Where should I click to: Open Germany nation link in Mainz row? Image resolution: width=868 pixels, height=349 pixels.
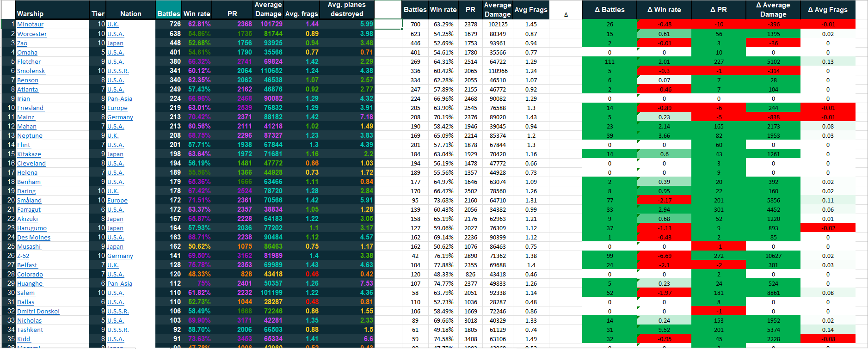(120, 117)
